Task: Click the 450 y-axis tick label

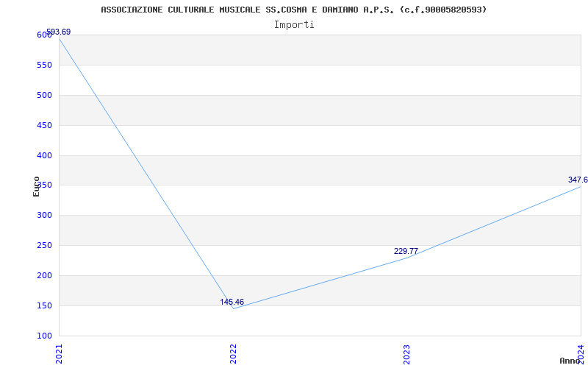Action: 44,125
